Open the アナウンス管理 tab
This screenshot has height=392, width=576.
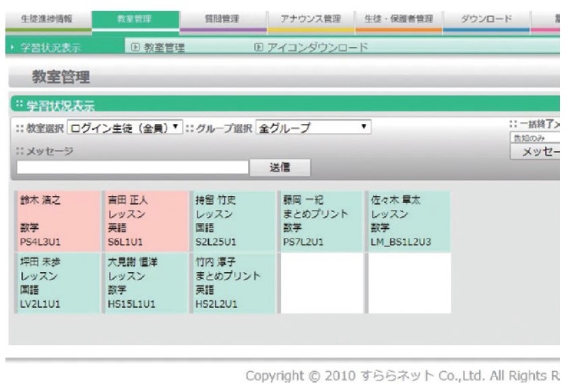pyautogui.click(x=310, y=20)
